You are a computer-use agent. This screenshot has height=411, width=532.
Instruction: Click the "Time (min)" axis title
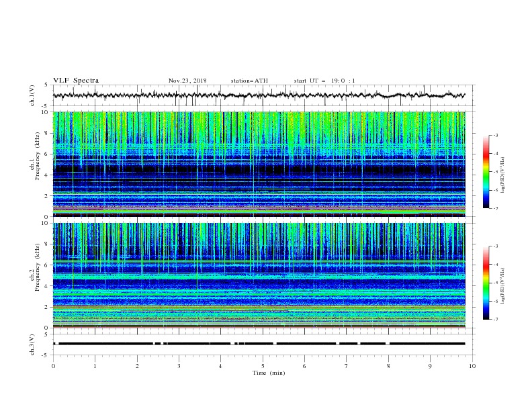tap(269, 373)
